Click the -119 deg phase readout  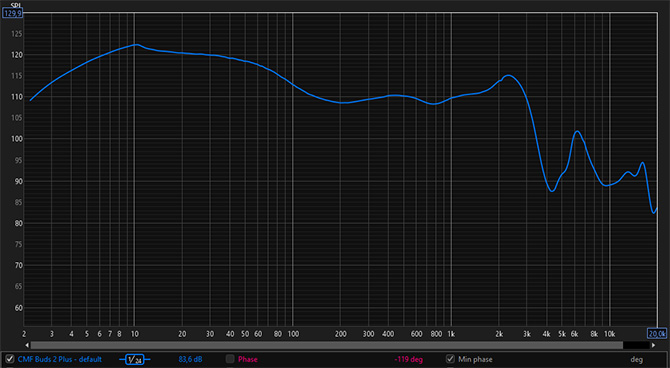pyautogui.click(x=408, y=359)
